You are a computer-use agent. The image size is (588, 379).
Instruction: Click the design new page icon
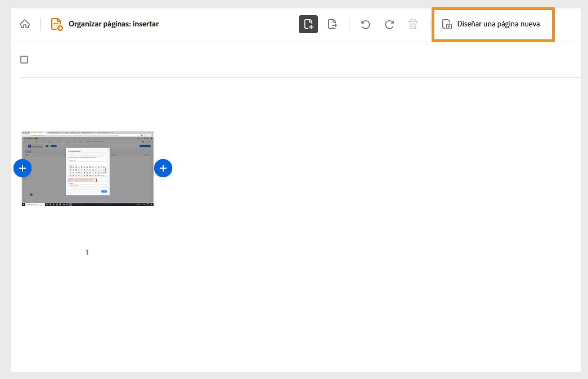(447, 25)
